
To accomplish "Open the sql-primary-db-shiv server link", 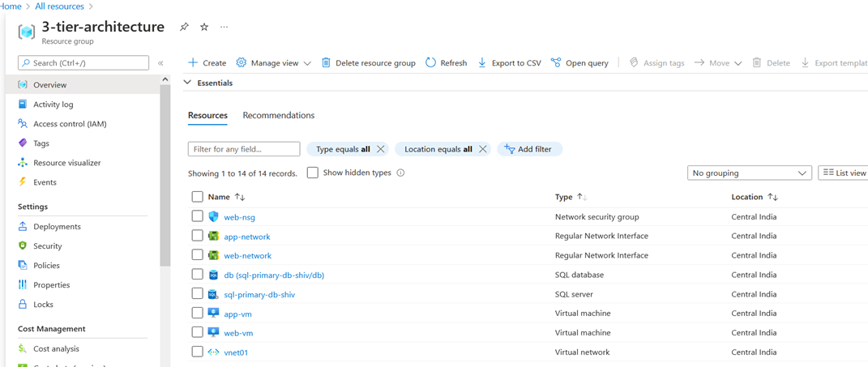I will [x=259, y=294].
